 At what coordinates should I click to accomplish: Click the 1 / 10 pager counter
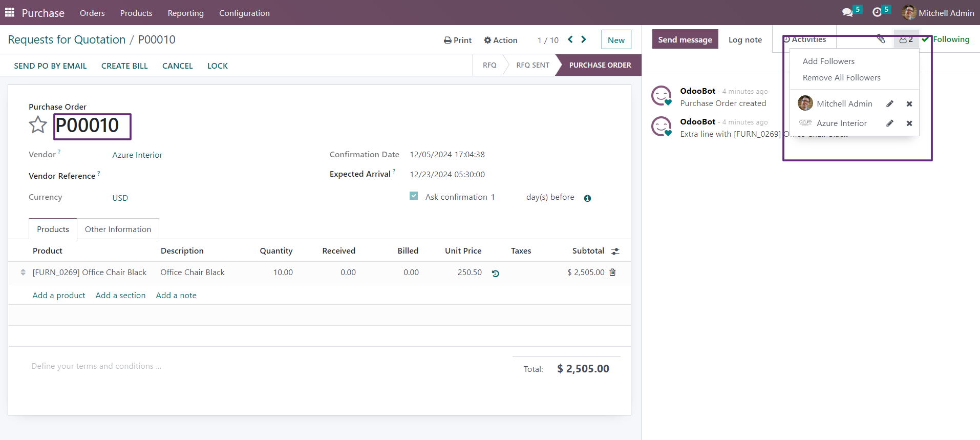[x=548, y=40]
